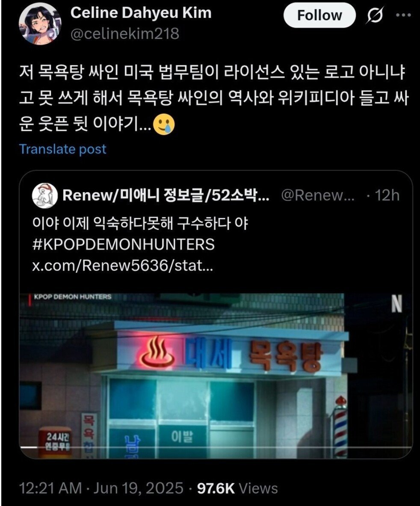Viewport: 420px width, 506px height.
Task: Open the post timestamp 12:21 AM Jun 19, 2025
Action: click(x=101, y=488)
